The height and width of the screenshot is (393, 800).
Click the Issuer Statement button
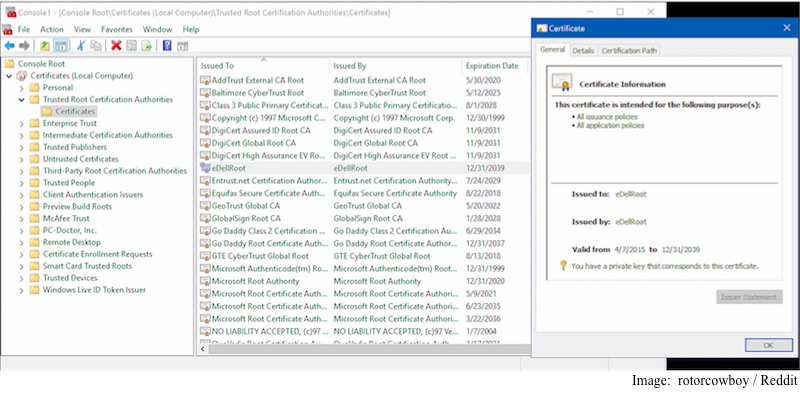[x=749, y=297]
